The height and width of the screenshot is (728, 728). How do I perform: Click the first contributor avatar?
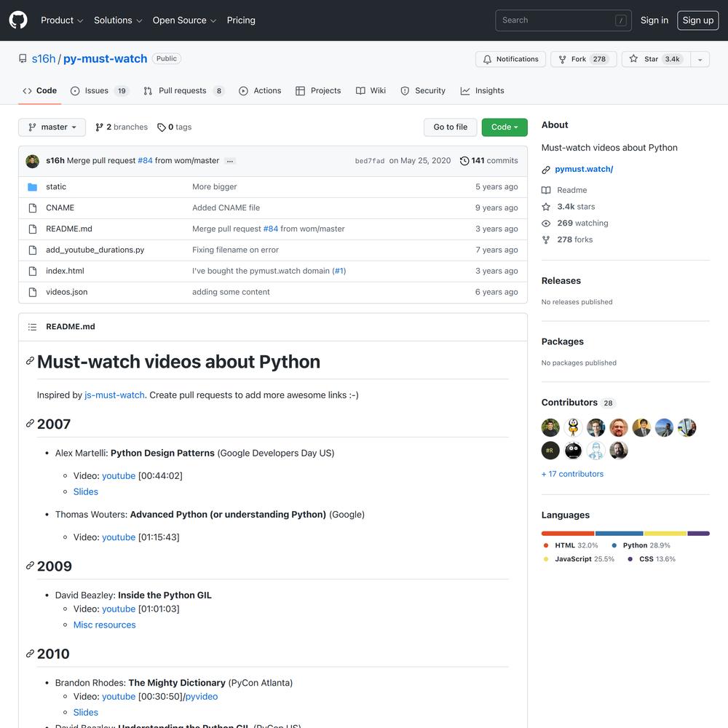(550, 427)
